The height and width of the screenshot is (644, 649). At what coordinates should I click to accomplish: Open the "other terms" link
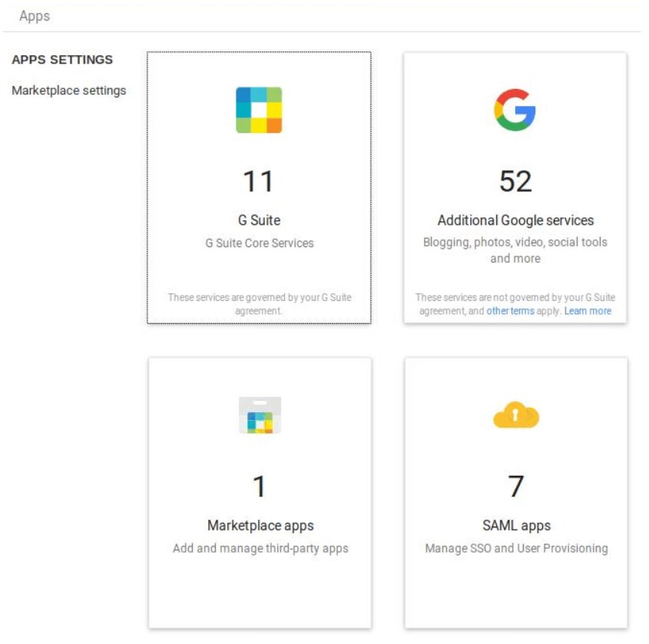pos(510,311)
